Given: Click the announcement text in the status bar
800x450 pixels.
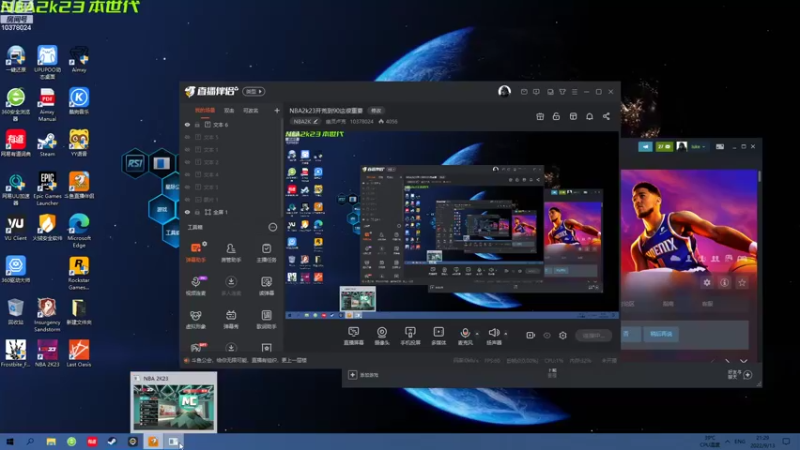Looking at the screenshot, I should click(x=249, y=360).
